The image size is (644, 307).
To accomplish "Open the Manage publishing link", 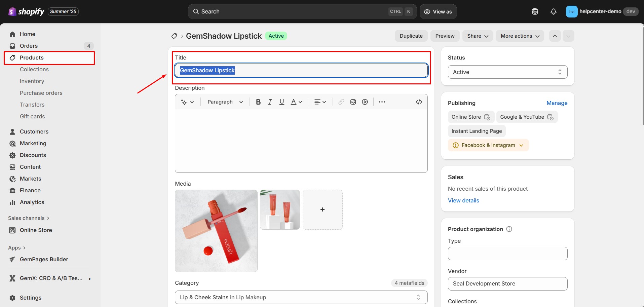I will coord(557,103).
